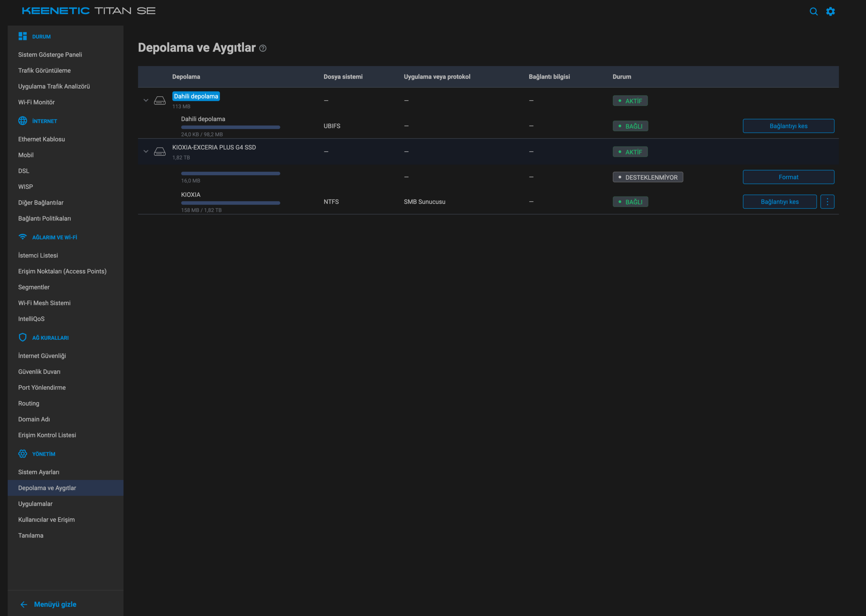Viewport: 866px width, 616px height.
Task: Open Uygulamalar page
Action: tap(35, 504)
